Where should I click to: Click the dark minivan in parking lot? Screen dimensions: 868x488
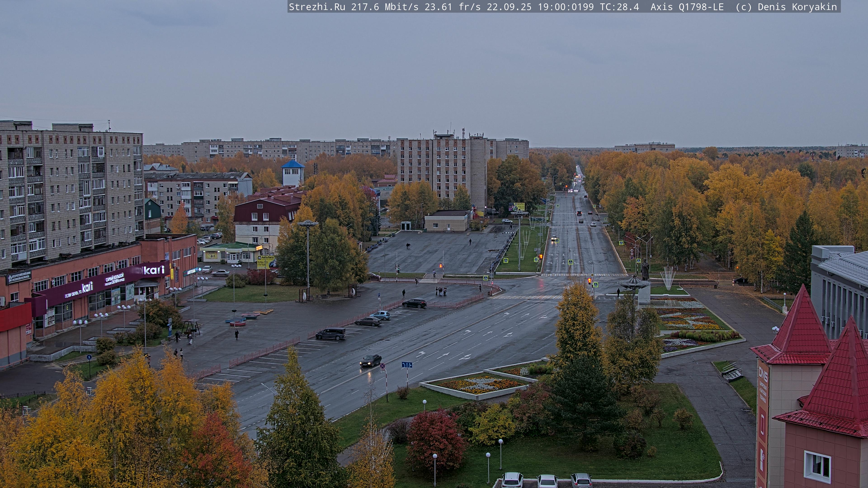[x=330, y=333]
